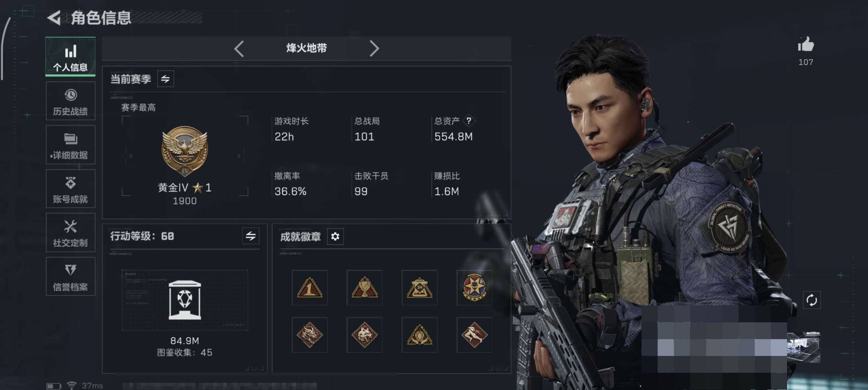
Task: Click the 黄金IV rank emblem
Action: point(185,151)
